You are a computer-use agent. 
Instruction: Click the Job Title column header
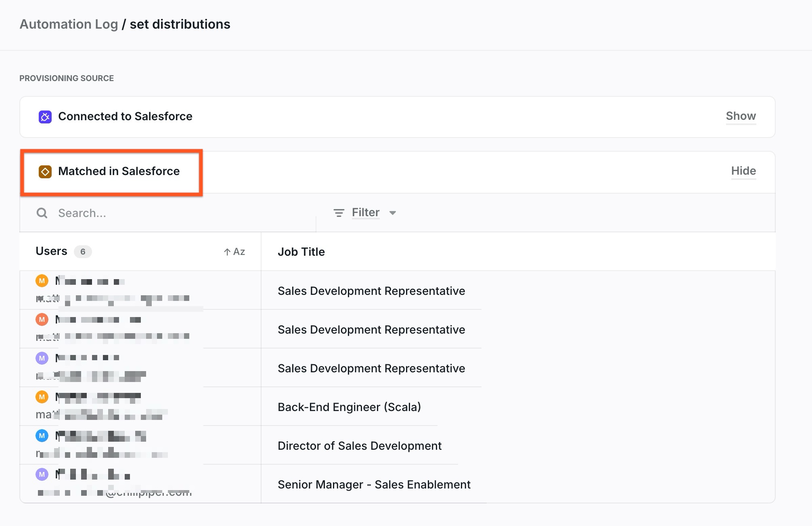coord(301,252)
